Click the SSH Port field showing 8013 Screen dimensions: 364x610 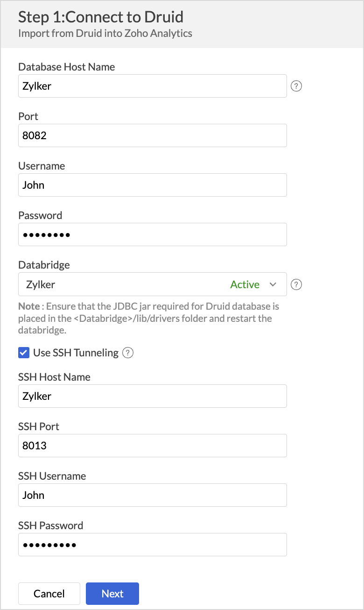click(x=152, y=446)
